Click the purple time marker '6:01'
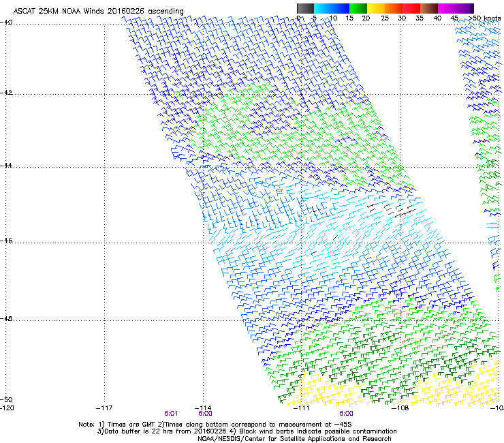Screen dimensions: 504x443 coord(171,414)
